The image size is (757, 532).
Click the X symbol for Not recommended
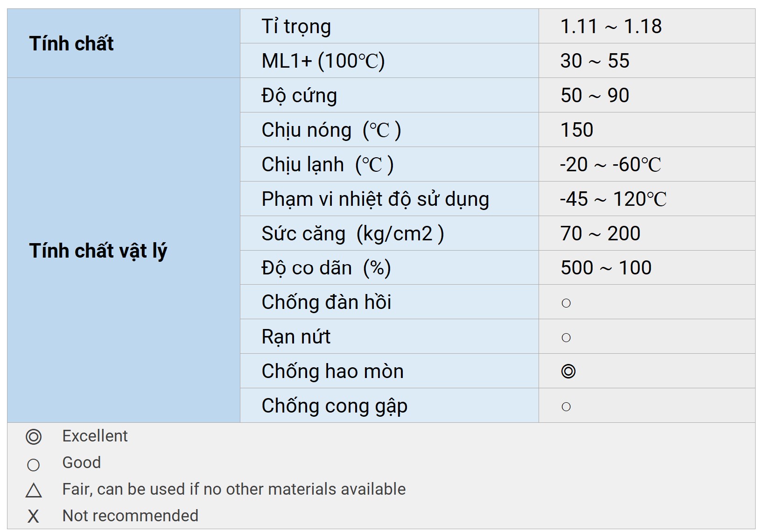click(33, 517)
